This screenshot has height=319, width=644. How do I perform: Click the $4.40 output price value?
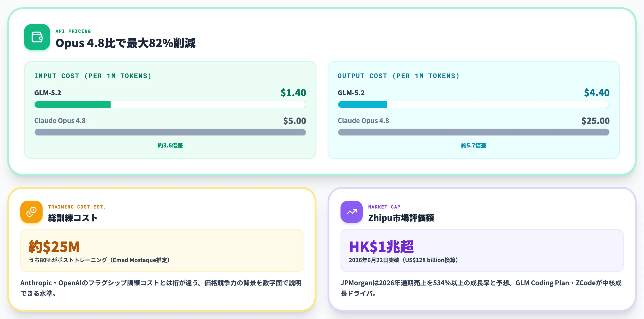[597, 93]
